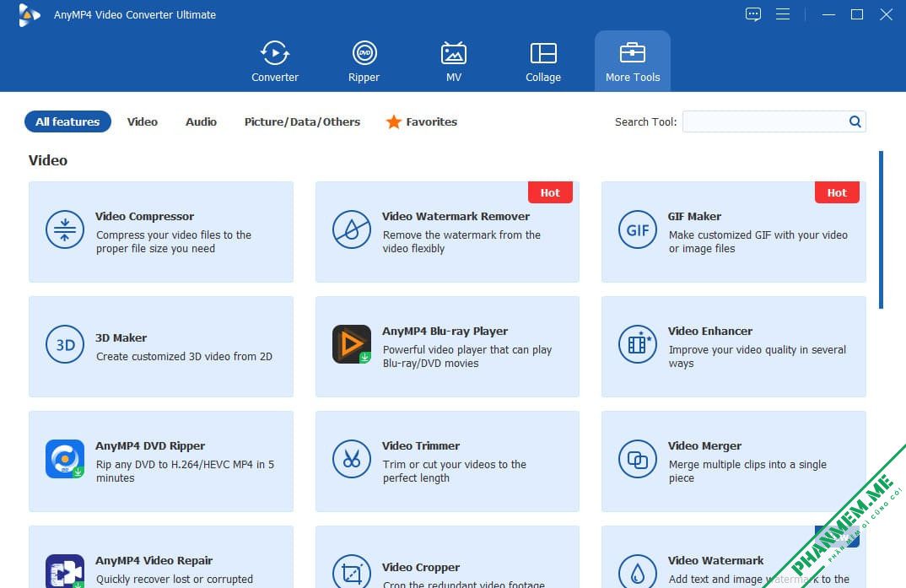Filter tools by Video category
Viewport: 906px width, 588px height.
pyautogui.click(x=142, y=121)
